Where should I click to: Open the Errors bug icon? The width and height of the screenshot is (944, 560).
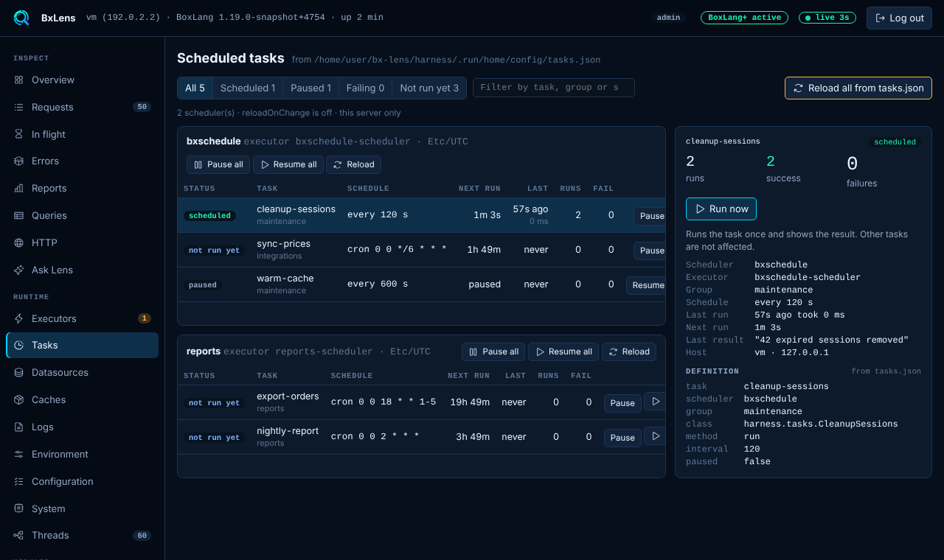click(x=18, y=161)
